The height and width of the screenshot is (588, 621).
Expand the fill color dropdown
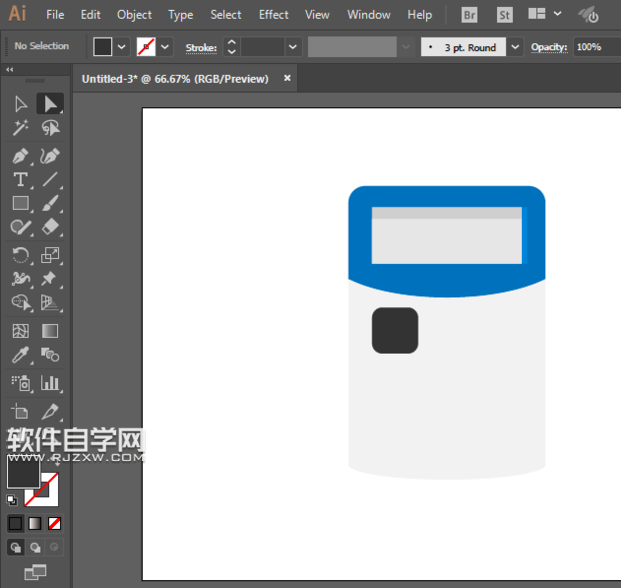click(x=122, y=47)
